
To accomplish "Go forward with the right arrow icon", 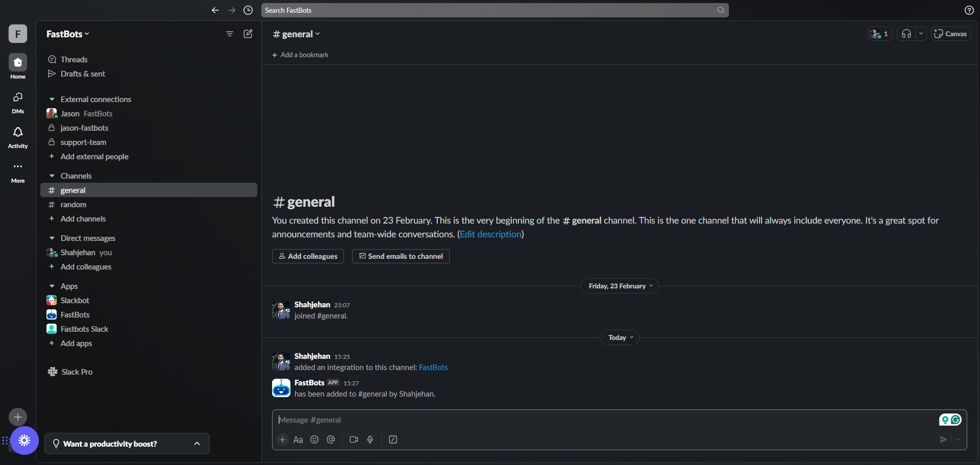I will [x=232, y=10].
